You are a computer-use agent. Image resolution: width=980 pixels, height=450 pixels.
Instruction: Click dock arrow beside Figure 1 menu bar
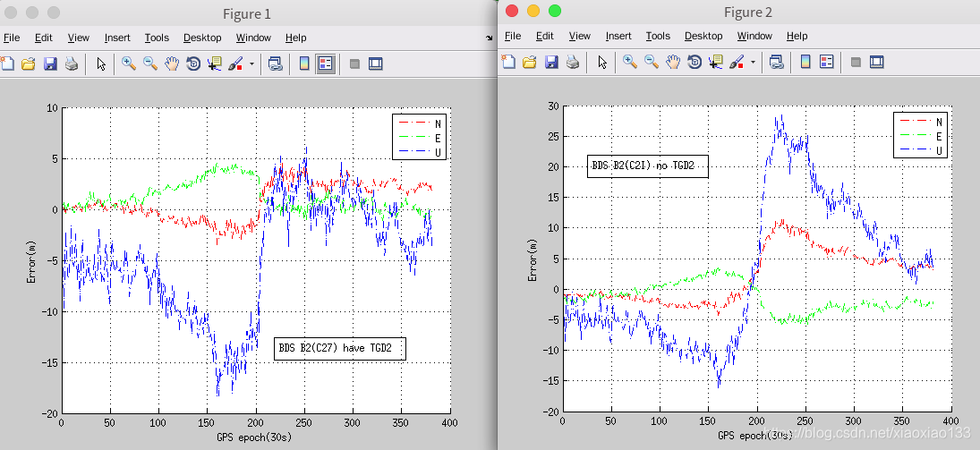pyautogui.click(x=489, y=38)
